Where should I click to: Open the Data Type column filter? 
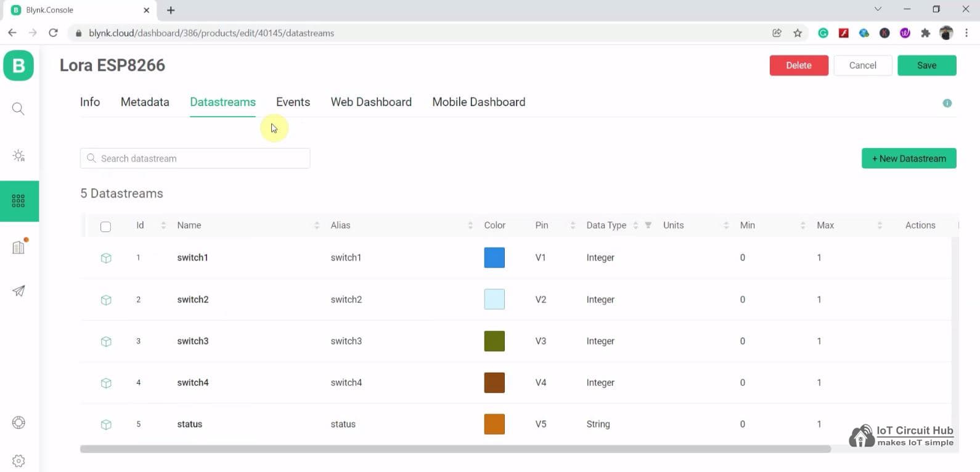click(x=648, y=225)
